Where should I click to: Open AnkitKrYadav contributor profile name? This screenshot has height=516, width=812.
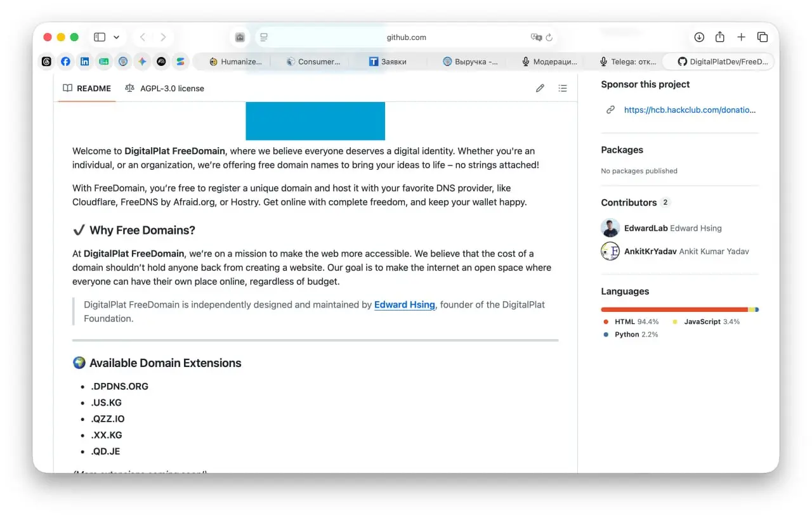[651, 251]
